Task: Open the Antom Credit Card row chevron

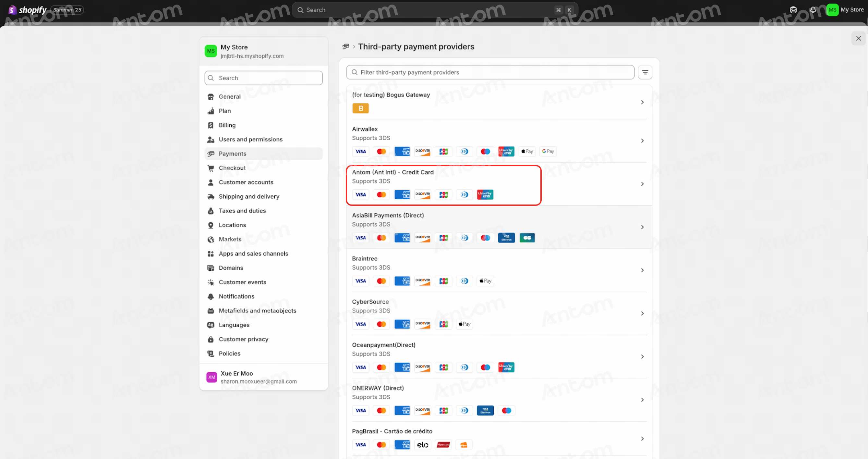Action: pyautogui.click(x=642, y=184)
